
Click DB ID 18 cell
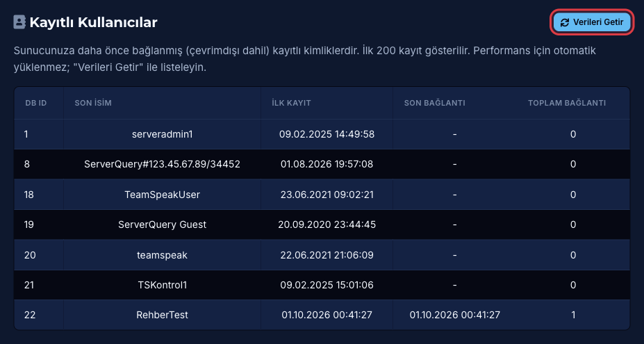pos(39,195)
